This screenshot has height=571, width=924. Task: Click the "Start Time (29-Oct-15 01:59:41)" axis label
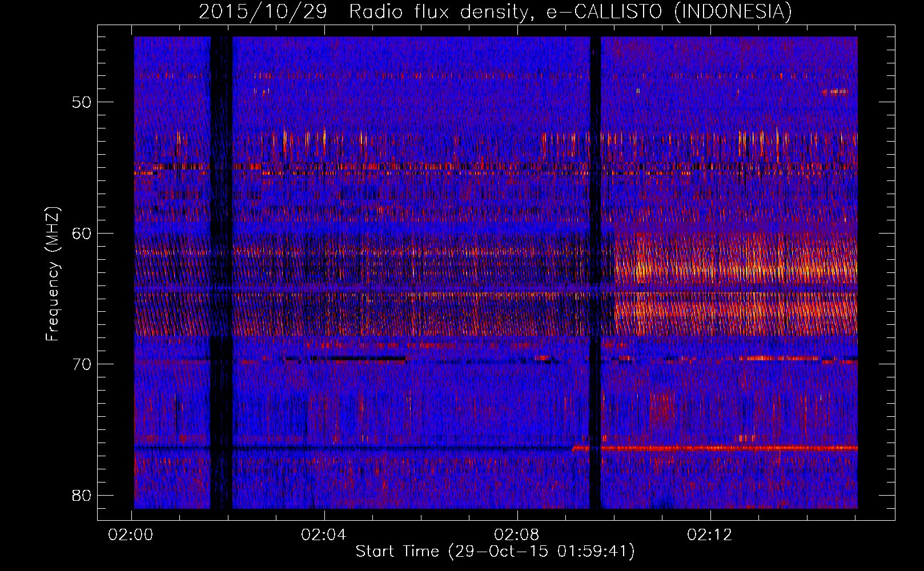point(495,552)
